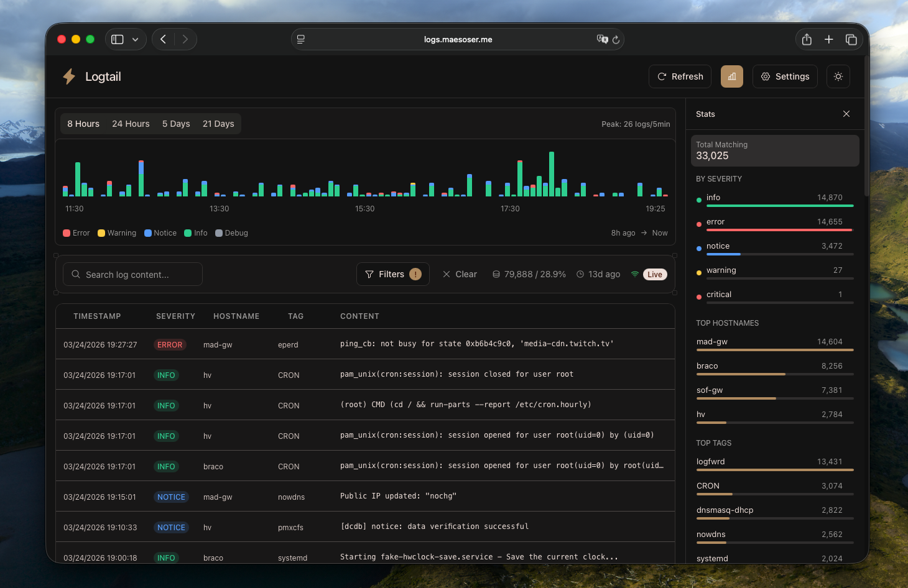This screenshot has width=908, height=588.
Task: Open Safari sidebar toggle icon
Action: [118, 39]
